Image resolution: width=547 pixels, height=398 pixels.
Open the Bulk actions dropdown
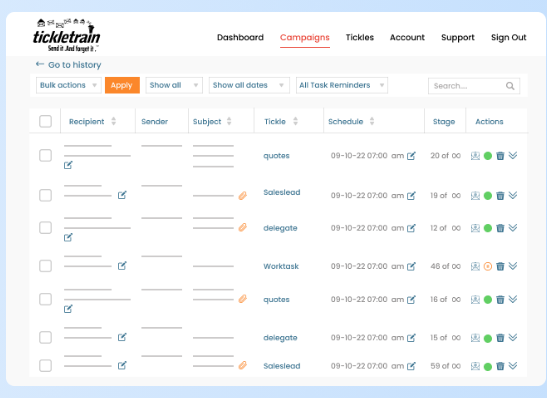69,85
